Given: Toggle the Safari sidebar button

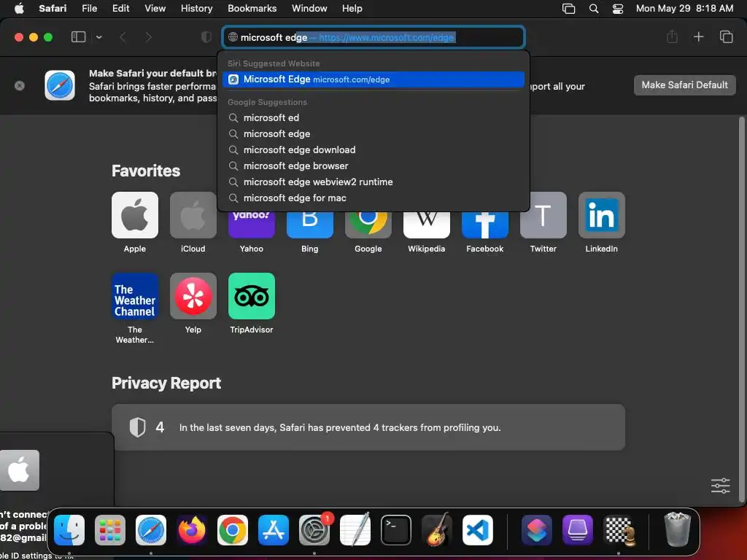Looking at the screenshot, I should click(x=78, y=37).
